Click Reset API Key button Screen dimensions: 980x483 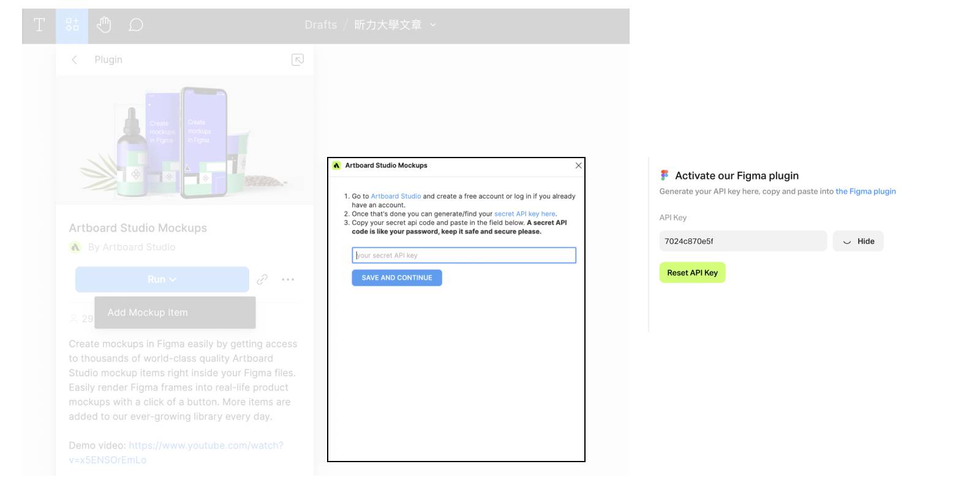pyautogui.click(x=692, y=273)
